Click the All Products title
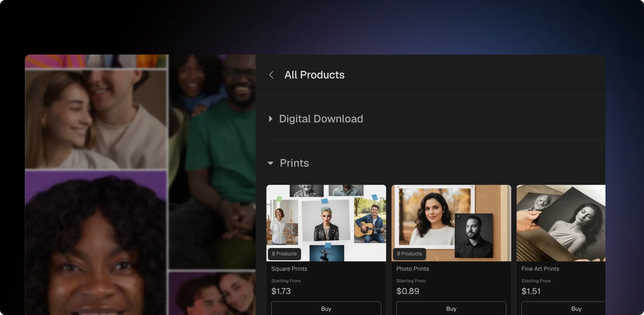 314,75
